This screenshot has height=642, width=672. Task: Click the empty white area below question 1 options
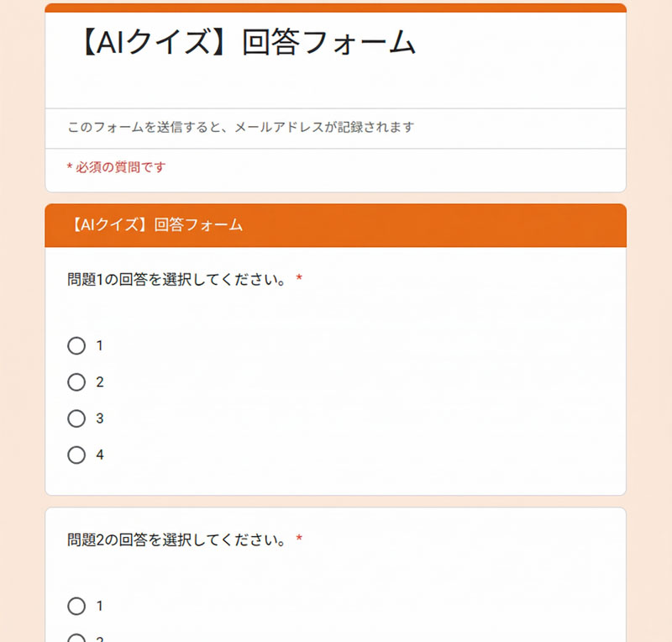(336, 479)
